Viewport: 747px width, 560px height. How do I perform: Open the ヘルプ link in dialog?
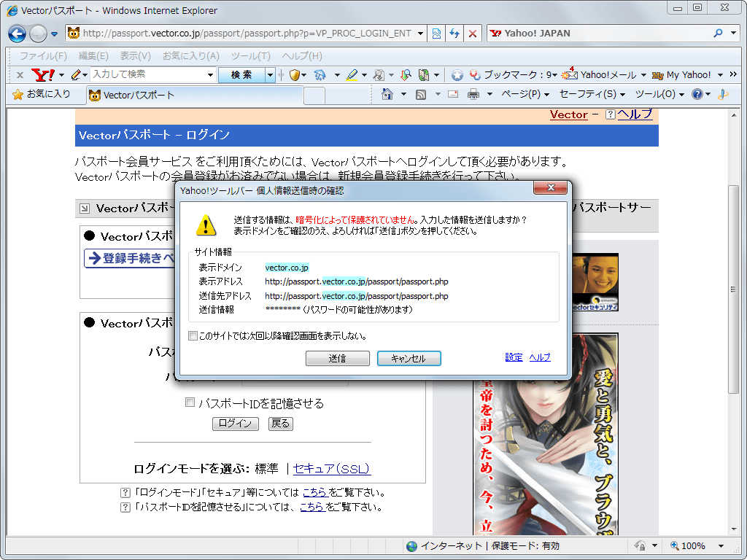(x=540, y=357)
